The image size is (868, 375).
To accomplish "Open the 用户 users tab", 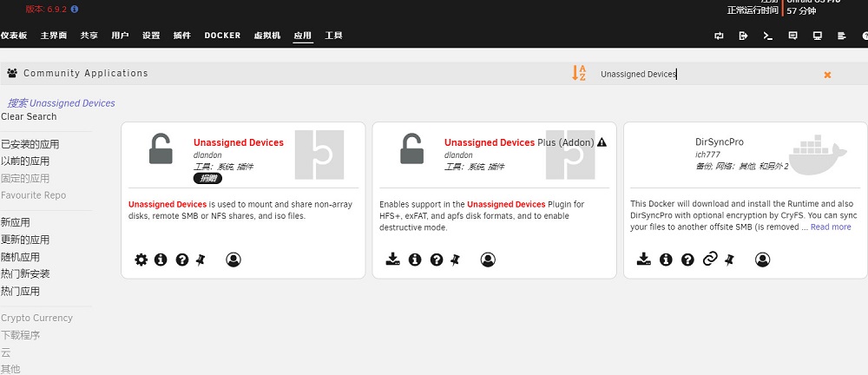I will click(x=120, y=36).
